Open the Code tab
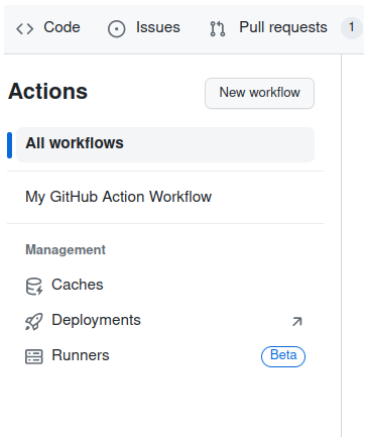Screen dimensions: 370x442 [x=48, y=28]
